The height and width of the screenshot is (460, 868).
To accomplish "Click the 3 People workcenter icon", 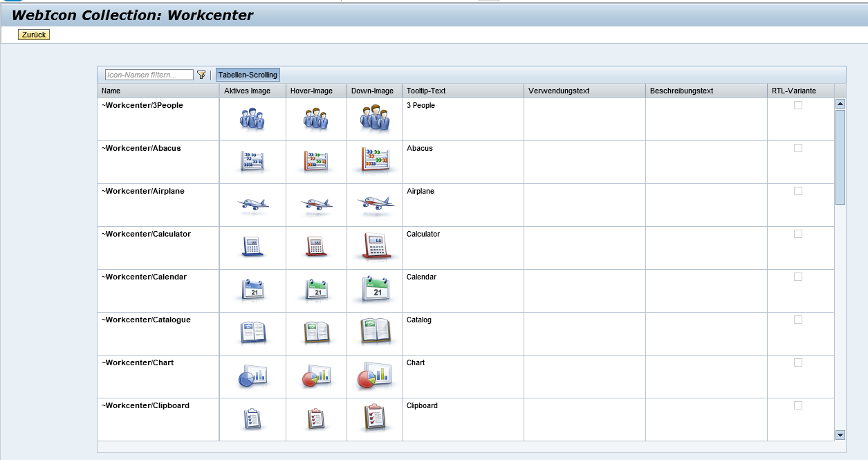I will (x=251, y=119).
